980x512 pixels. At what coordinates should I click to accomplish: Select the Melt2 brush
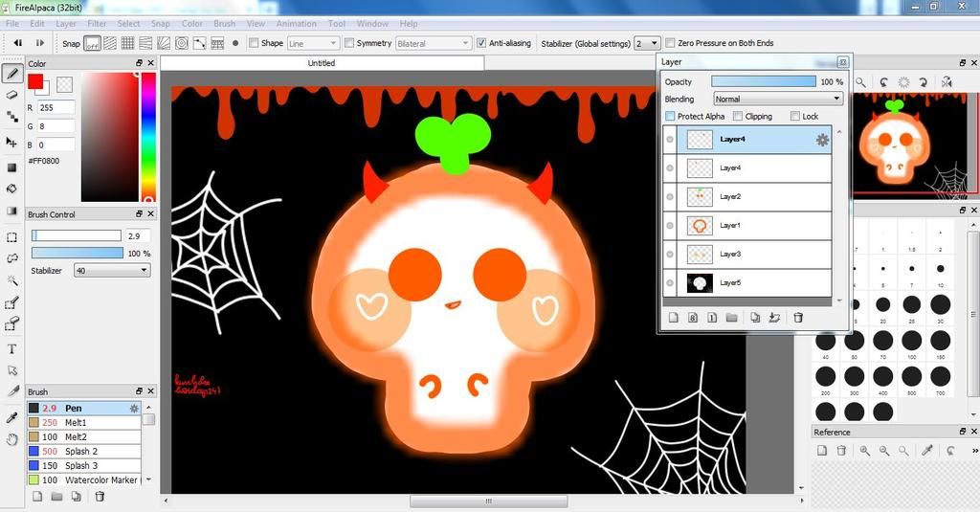(x=84, y=437)
